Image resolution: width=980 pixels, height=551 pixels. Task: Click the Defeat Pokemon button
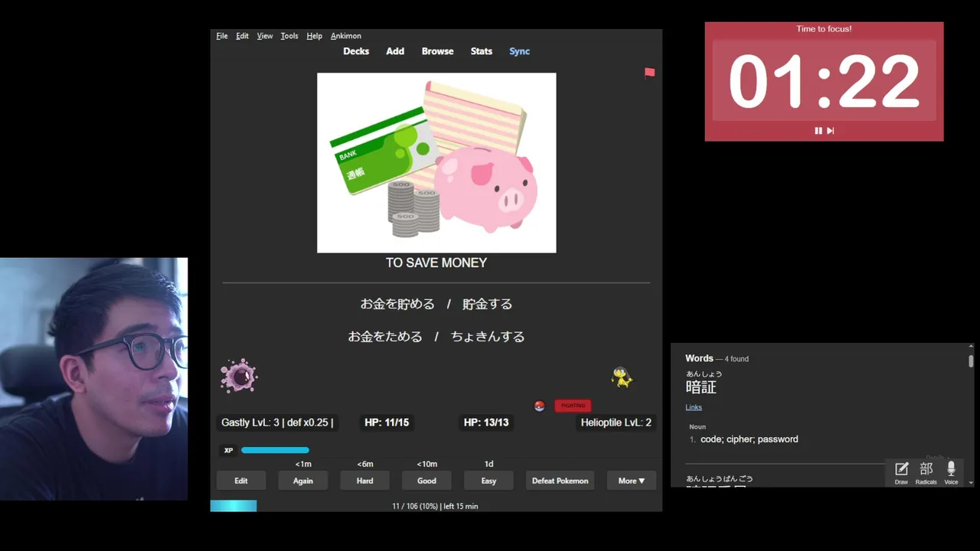[560, 481]
